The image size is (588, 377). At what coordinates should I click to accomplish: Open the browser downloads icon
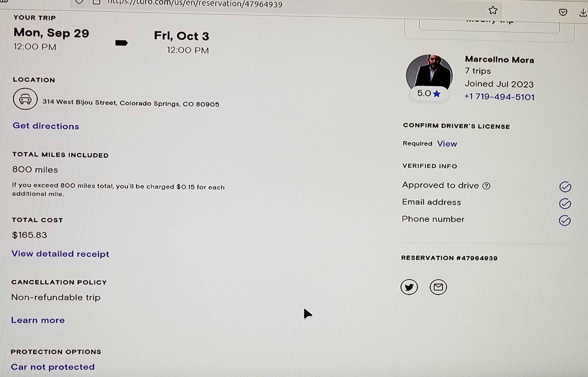tap(583, 12)
